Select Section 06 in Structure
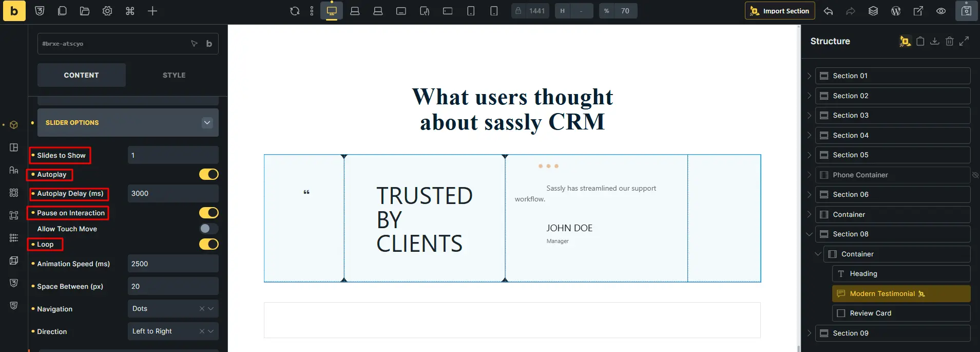980x352 pixels. click(x=893, y=194)
